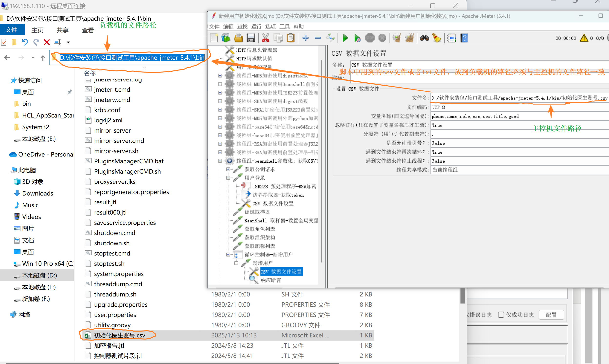Switch to the 查看 ribbon tab
This screenshot has height=364, width=609.
coord(88,30)
